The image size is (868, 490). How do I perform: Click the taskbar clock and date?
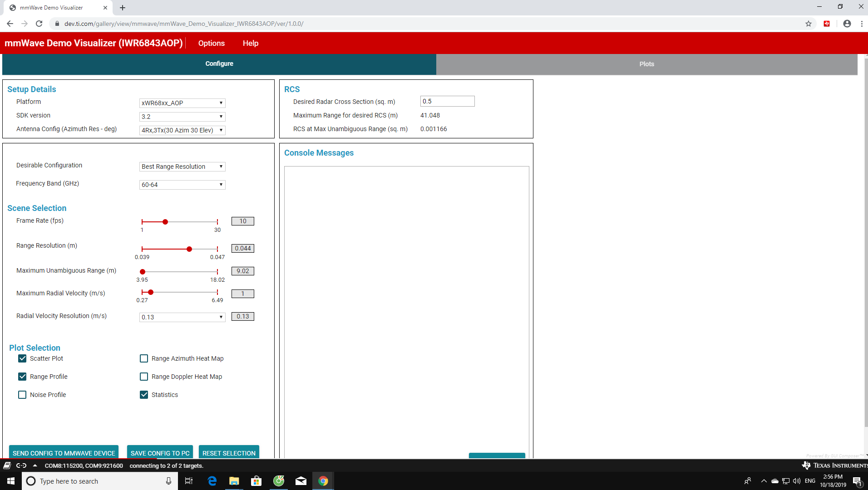pos(833,481)
